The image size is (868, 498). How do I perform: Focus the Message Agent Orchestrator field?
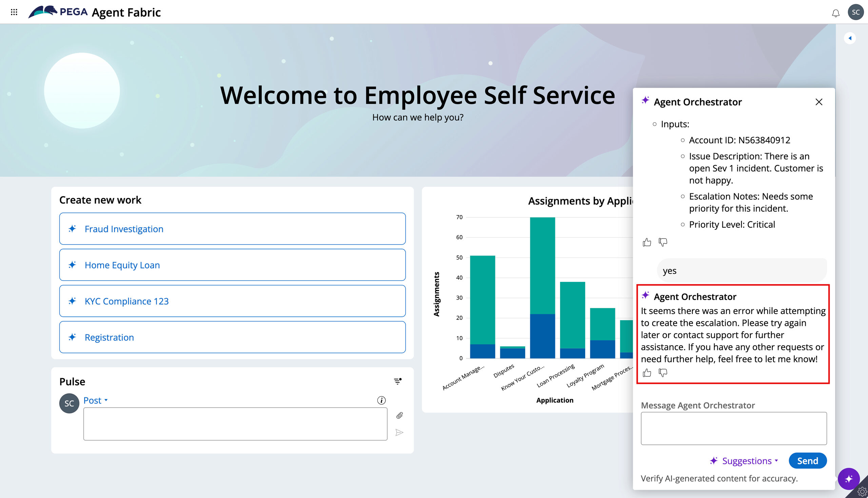pos(733,428)
